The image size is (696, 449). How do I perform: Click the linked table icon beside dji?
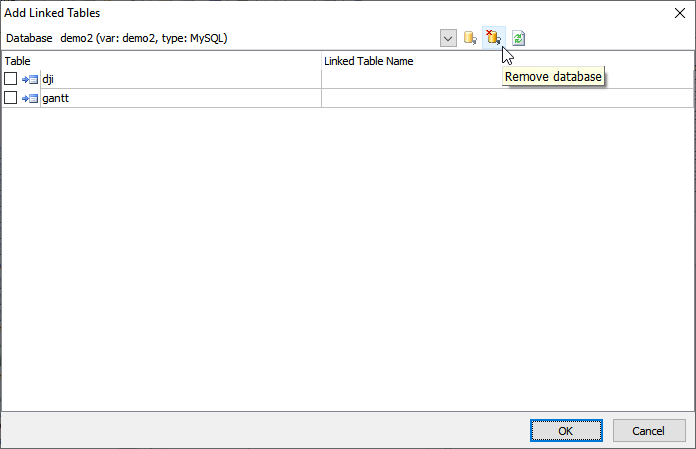pos(29,79)
